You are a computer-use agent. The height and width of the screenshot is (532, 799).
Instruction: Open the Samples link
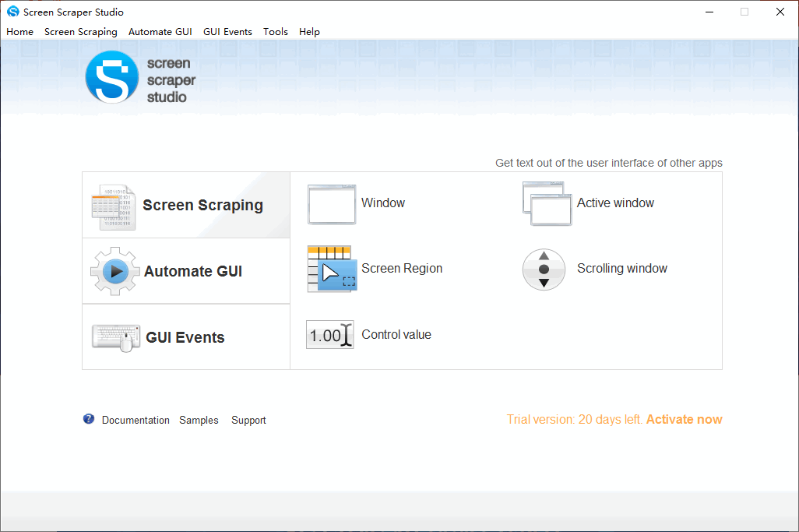(199, 420)
